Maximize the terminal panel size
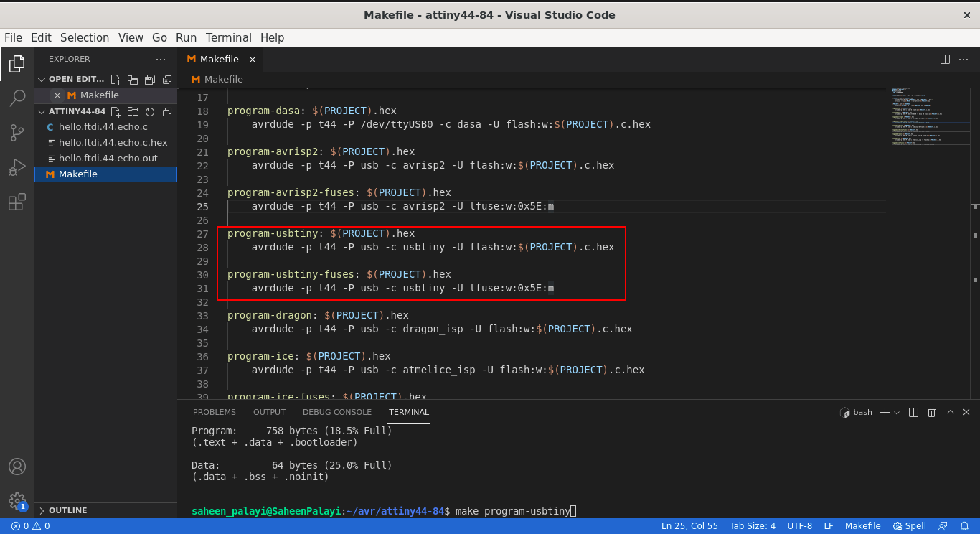Image resolution: width=980 pixels, height=534 pixels. (951, 412)
